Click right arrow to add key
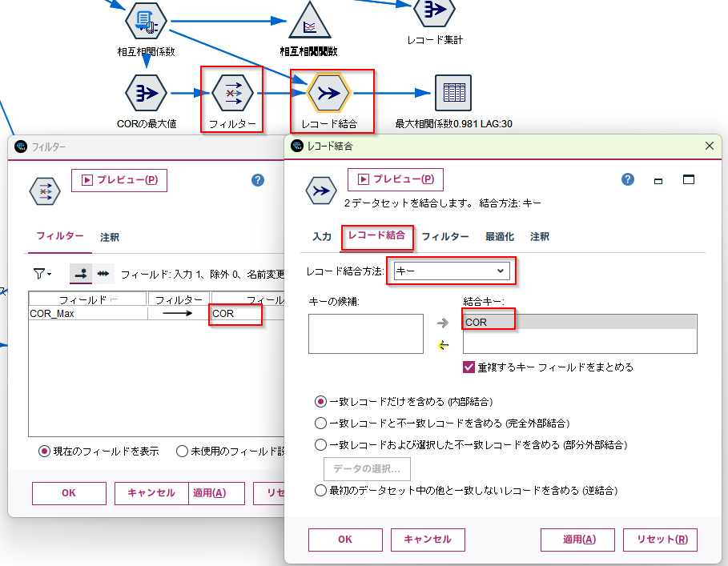This screenshot has height=566, width=728. [443, 323]
